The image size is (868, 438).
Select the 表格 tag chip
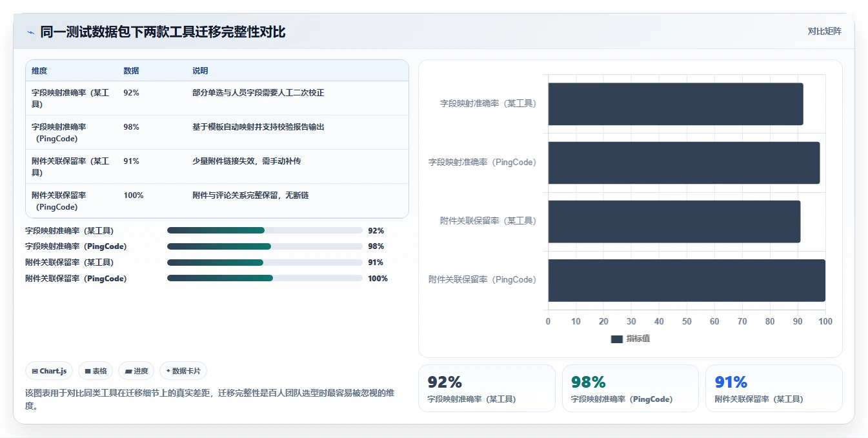tap(96, 371)
